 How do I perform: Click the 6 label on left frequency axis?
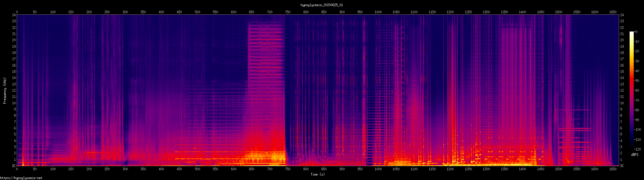point(15,128)
